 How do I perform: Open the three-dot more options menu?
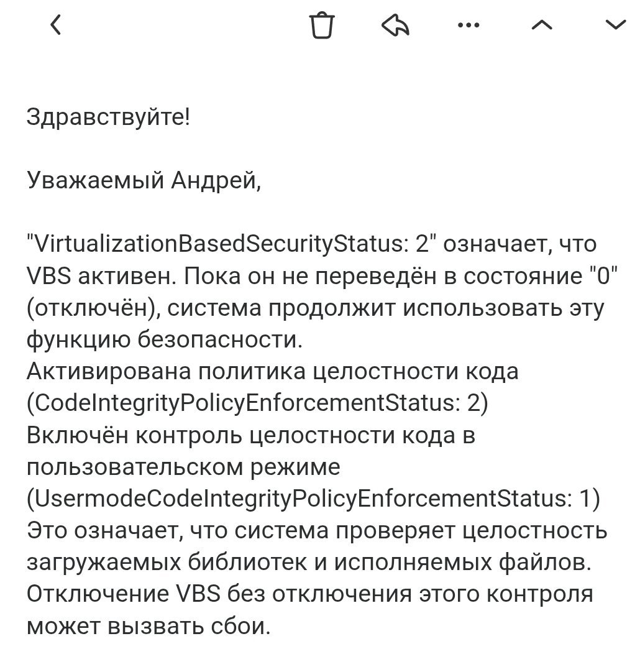(x=468, y=25)
